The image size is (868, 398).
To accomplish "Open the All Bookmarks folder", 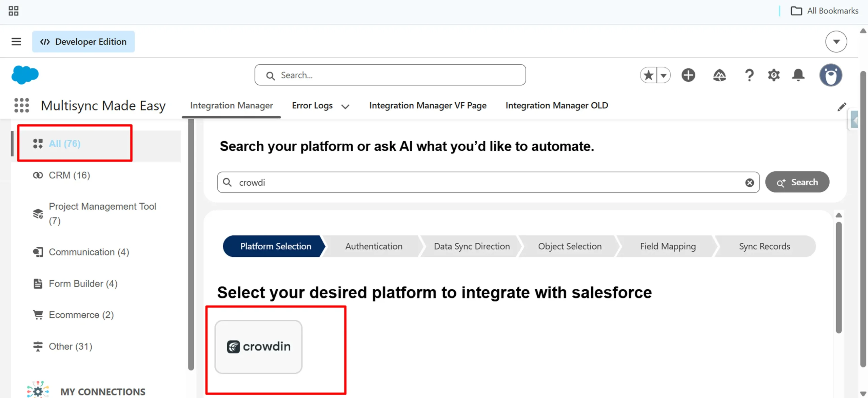I will pos(824,11).
